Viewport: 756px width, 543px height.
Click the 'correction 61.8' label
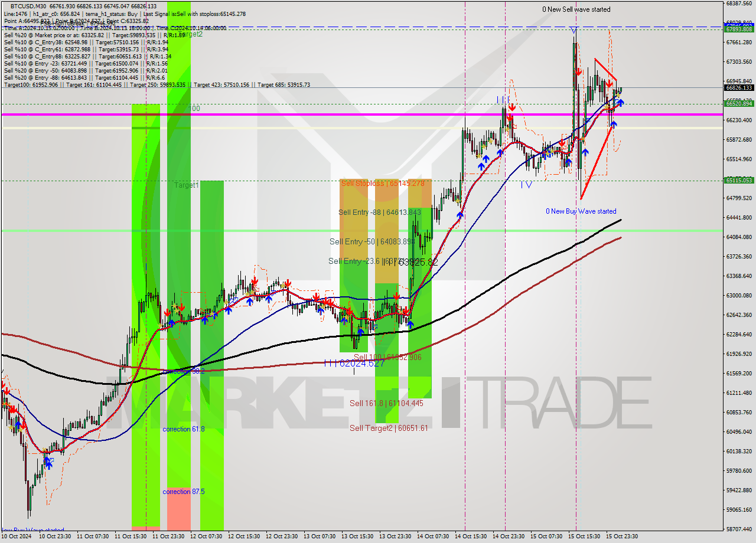coord(184,429)
